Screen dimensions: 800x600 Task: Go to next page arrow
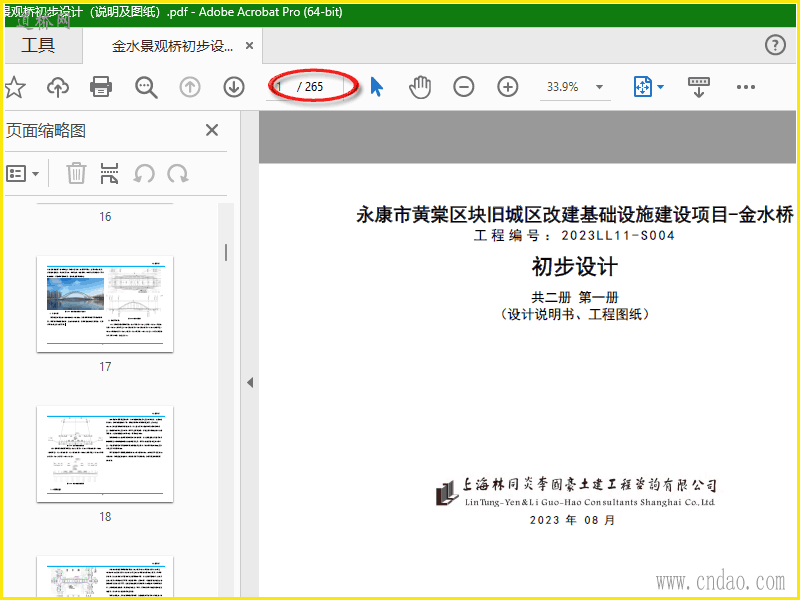pyautogui.click(x=234, y=87)
